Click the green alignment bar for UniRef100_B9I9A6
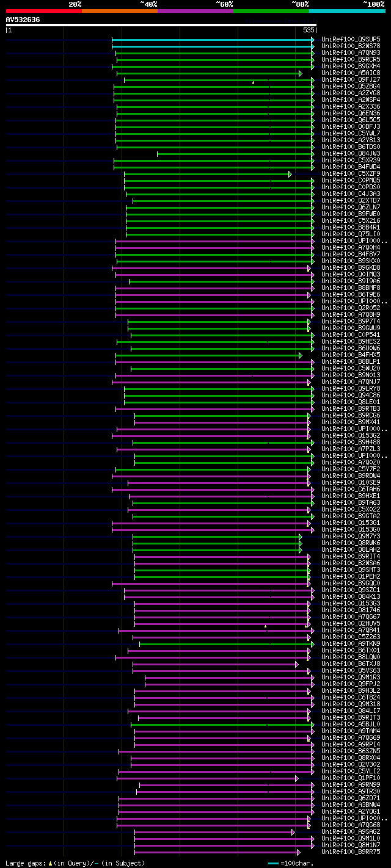Screen dimensions: 391x868 tap(222, 281)
